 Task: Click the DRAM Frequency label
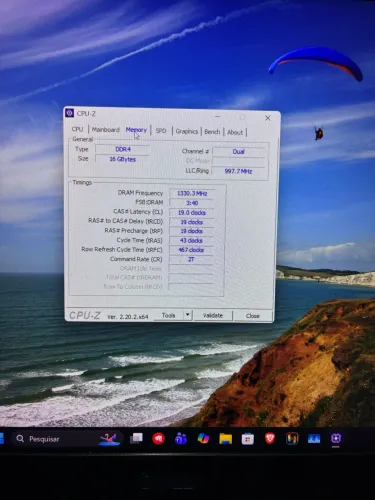(x=140, y=193)
